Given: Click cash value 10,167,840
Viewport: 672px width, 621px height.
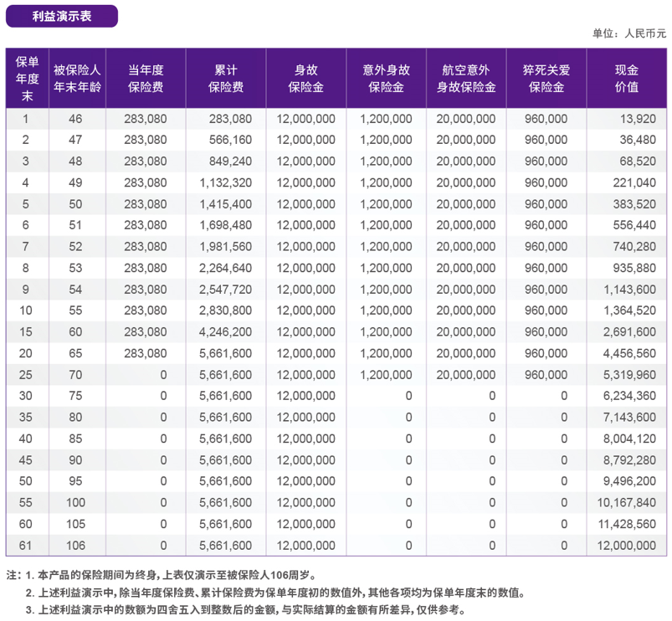Looking at the screenshot, I should (627, 502).
